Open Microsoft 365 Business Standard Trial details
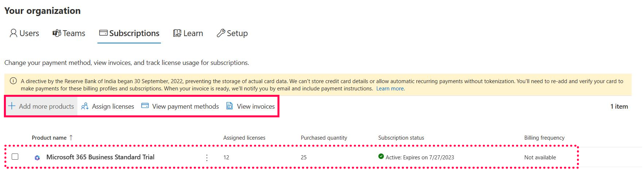 coord(100,157)
